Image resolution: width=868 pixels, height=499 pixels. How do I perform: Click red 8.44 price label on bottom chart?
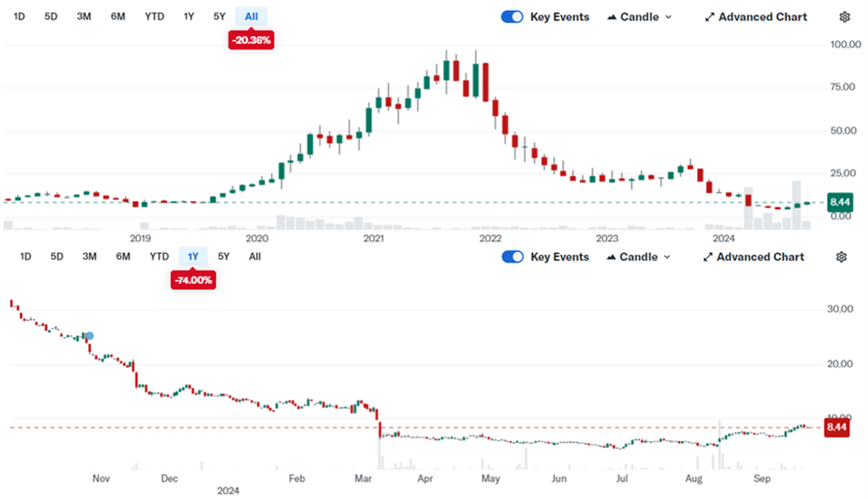[x=837, y=427]
